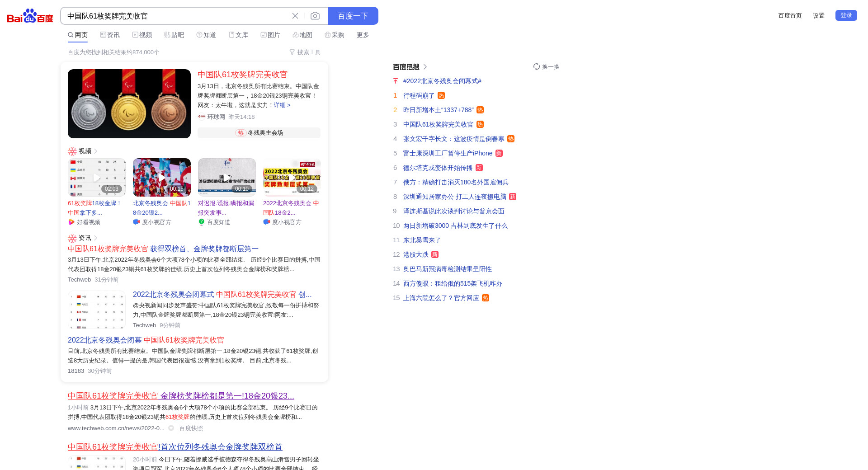The height and width of the screenshot is (470, 868).
Task: Open hot search item 行程码崩了
Action: (419, 95)
